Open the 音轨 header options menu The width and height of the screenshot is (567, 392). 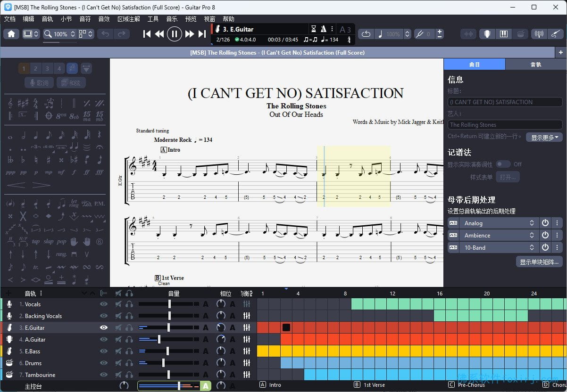click(40, 293)
